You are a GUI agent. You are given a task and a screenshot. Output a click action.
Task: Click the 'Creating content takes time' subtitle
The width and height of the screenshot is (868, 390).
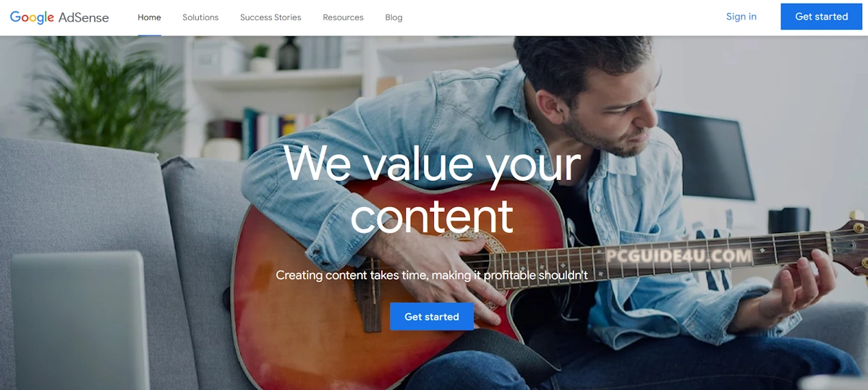(432, 276)
